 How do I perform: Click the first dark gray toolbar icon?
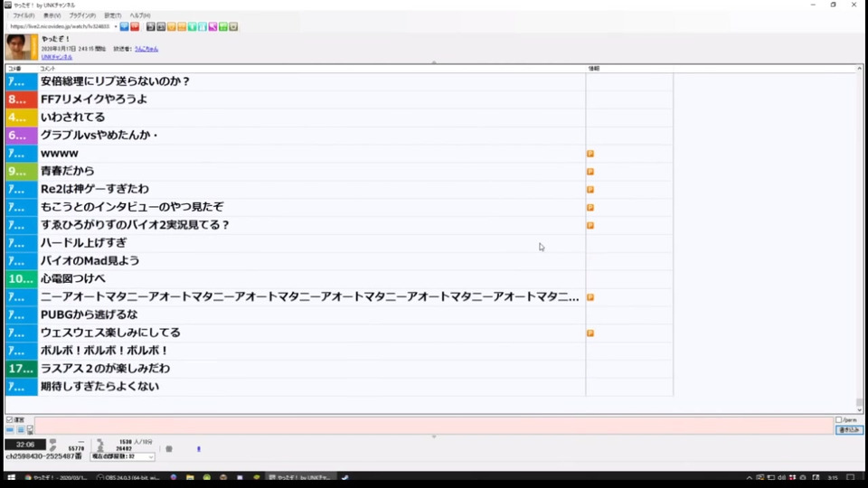151,26
